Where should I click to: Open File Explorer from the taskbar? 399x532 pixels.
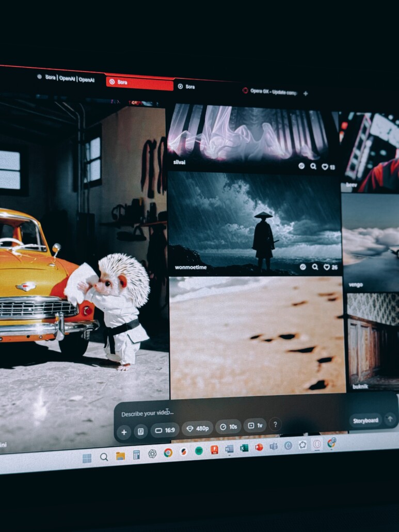pos(120,456)
